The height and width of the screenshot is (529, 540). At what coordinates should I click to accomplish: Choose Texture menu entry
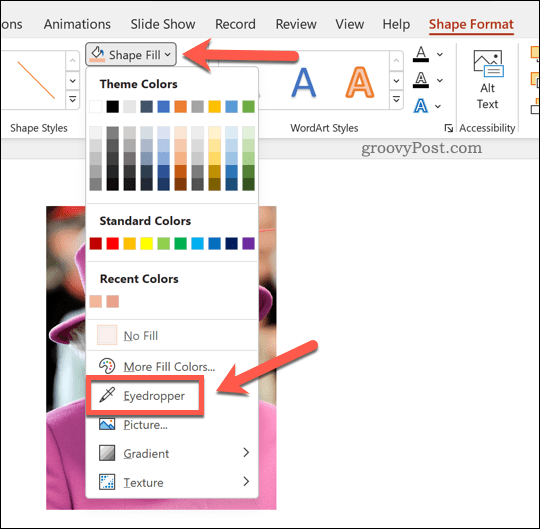pyautogui.click(x=172, y=482)
